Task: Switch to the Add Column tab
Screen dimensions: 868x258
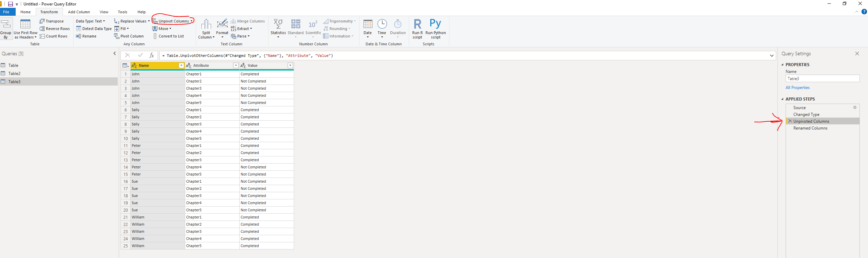Action: pyautogui.click(x=79, y=12)
